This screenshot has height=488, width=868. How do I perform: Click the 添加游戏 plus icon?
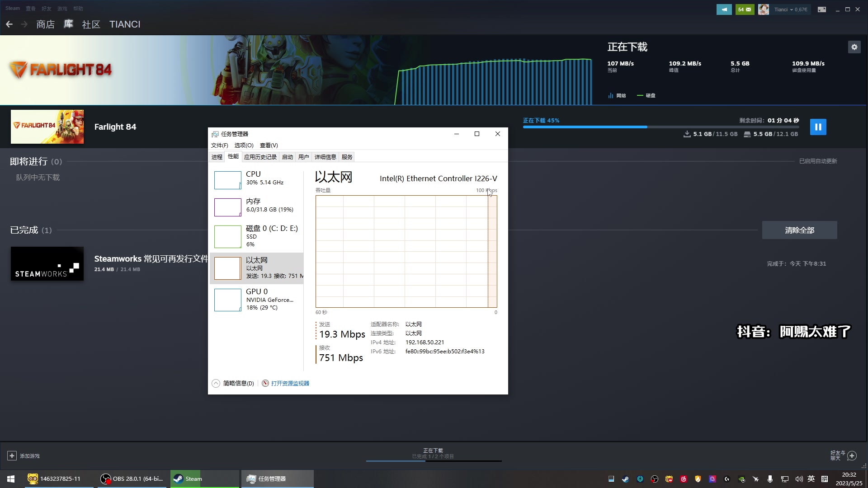12,456
